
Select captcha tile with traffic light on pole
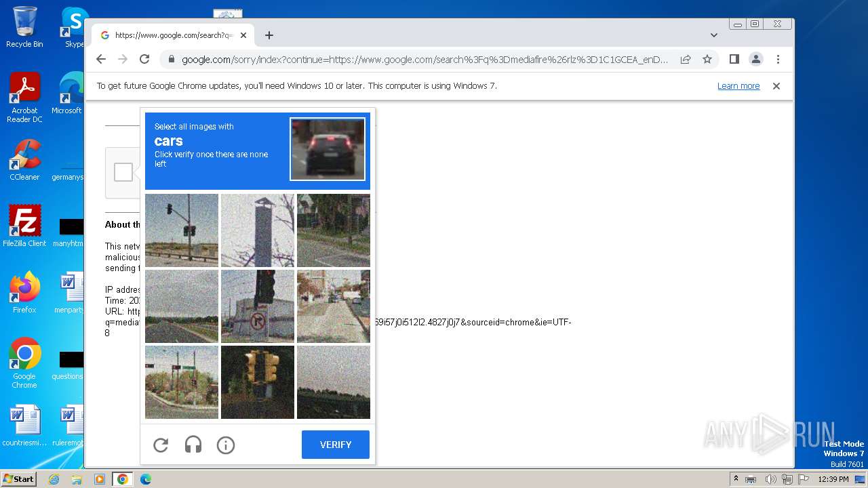[182, 230]
